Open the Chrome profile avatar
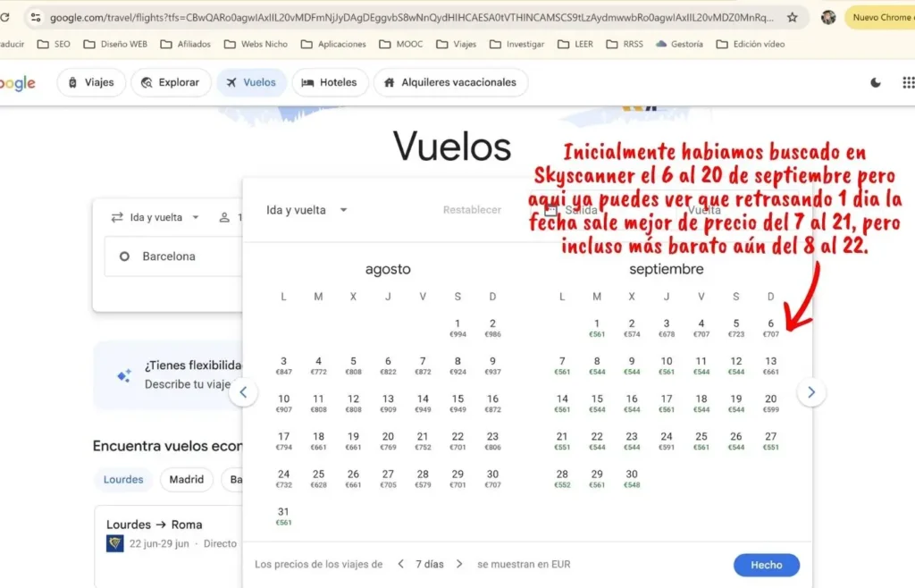 [x=828, y=18]
